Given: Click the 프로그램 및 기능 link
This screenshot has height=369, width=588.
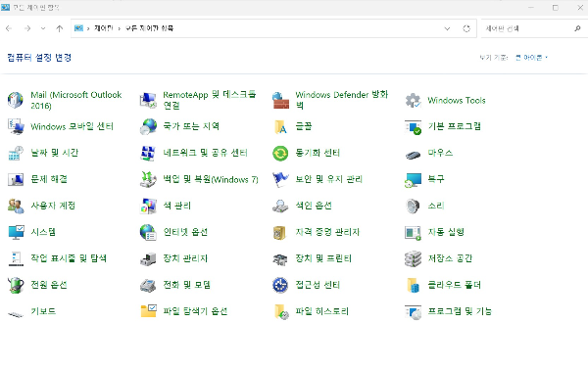Looking at the screenshot, I should point(460,311).
